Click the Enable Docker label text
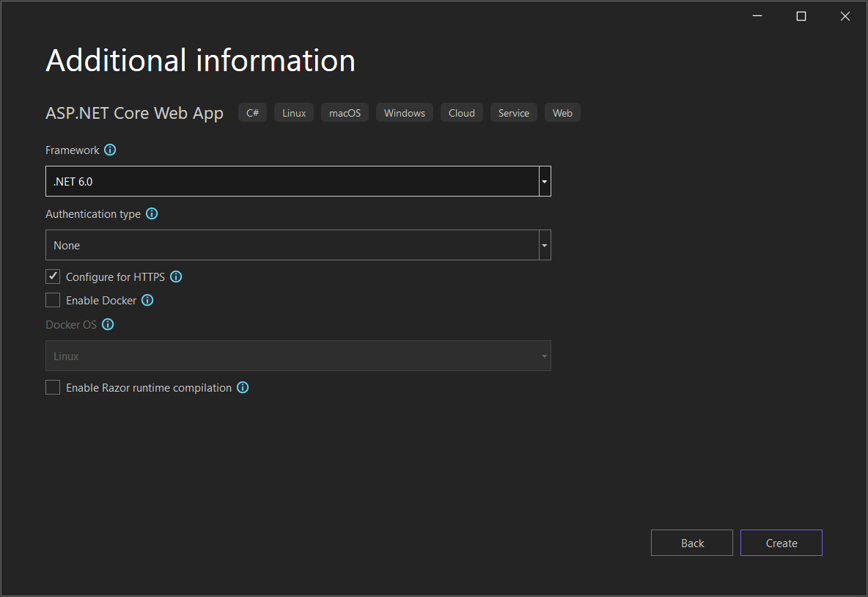This screenshot has height=597, width=868. [100, 300]
